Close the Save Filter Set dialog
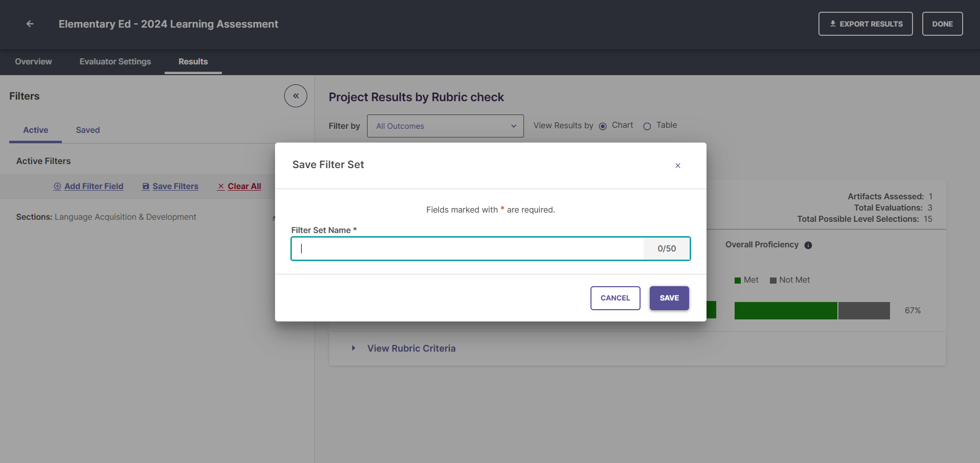Image resolution: width=980 pixels, height=463 pixels. click(678, 166)
